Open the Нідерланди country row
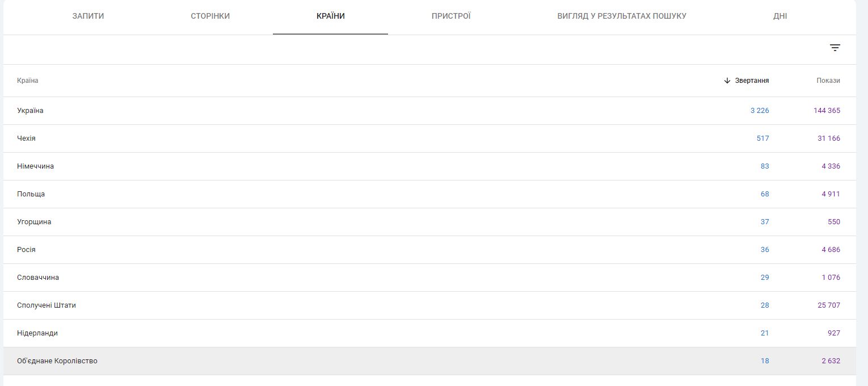 tap(37, 333)
